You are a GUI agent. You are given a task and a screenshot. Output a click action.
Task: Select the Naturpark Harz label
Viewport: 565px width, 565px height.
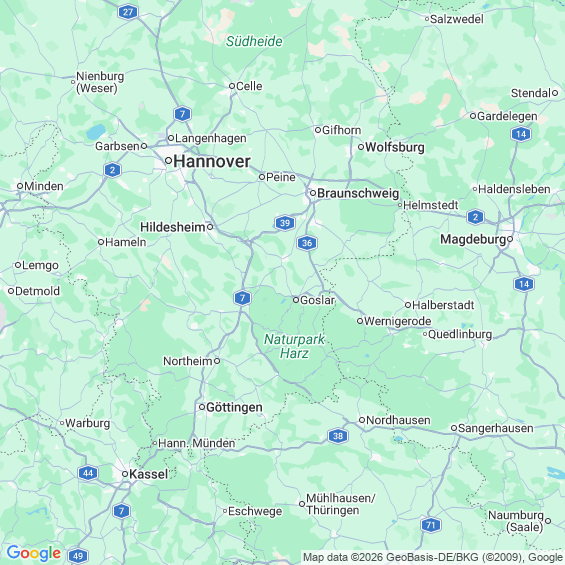point(294,346)
